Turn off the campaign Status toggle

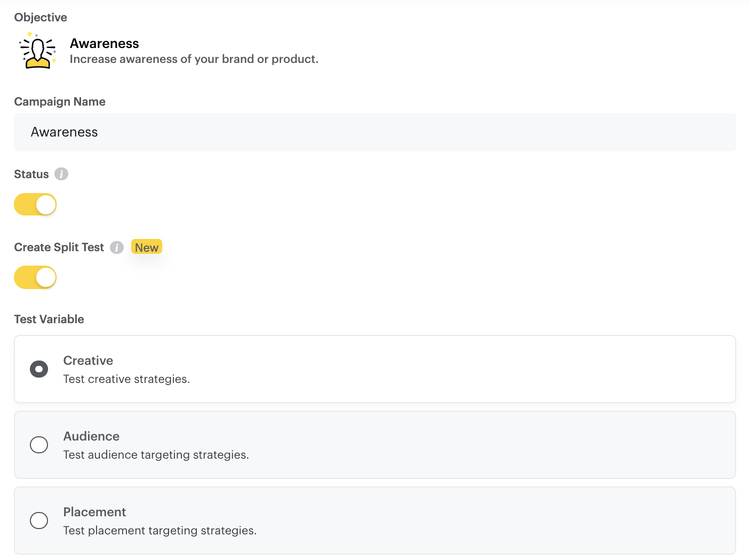35,205
